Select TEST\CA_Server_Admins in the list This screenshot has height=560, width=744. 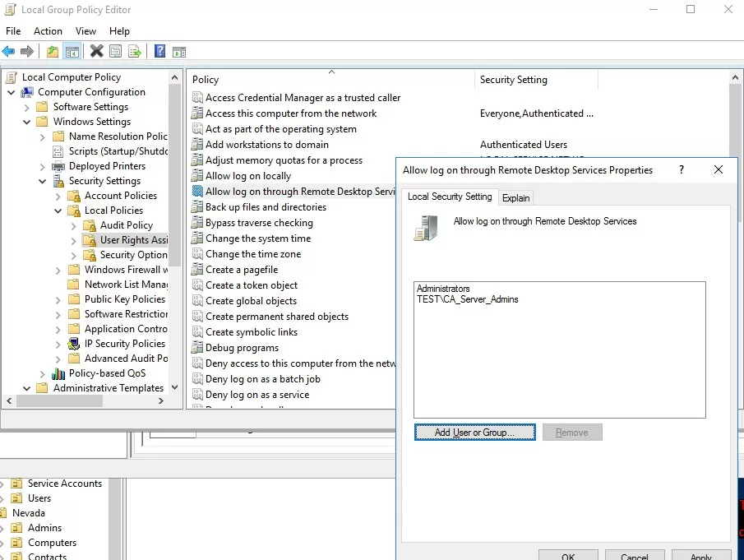[467, 299]
